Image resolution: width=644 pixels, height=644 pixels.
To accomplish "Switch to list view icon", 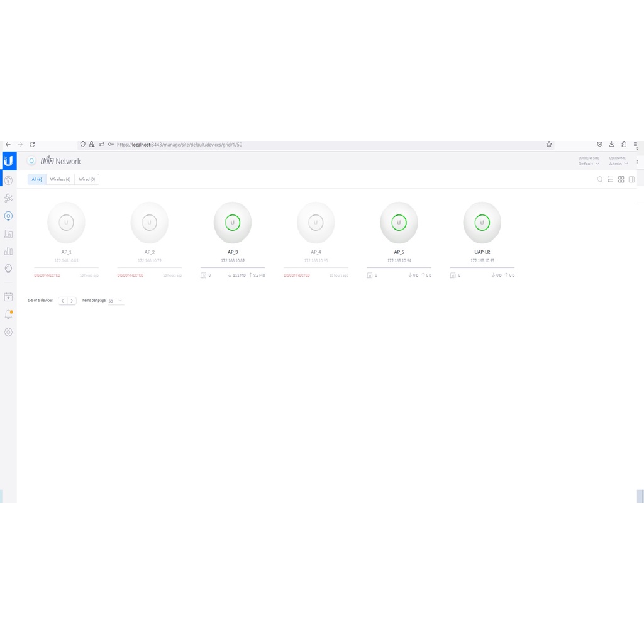I will pos(610,179).
